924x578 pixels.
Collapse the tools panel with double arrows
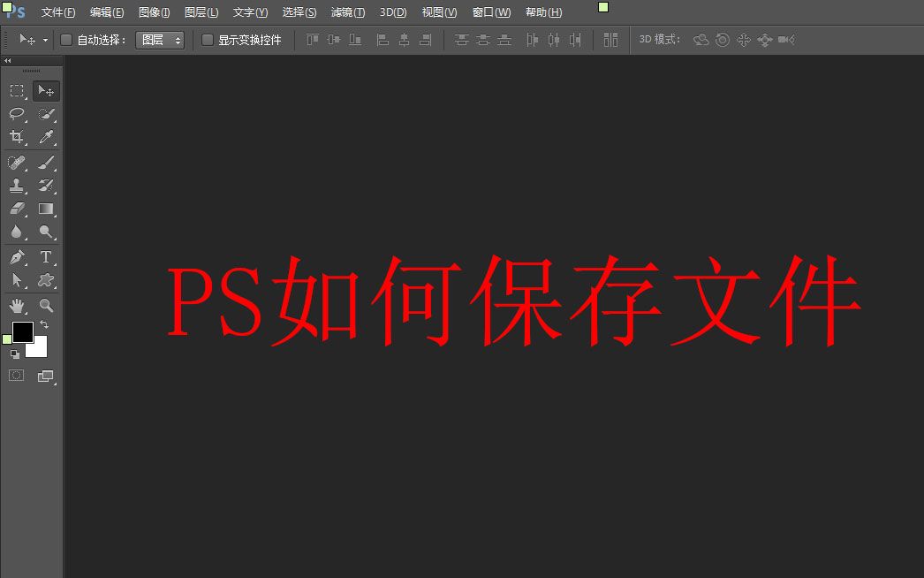click(x=10, y=61)
